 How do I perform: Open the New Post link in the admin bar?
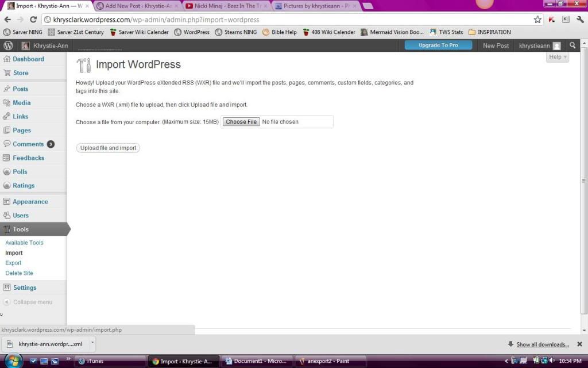(x=496, y=45)
